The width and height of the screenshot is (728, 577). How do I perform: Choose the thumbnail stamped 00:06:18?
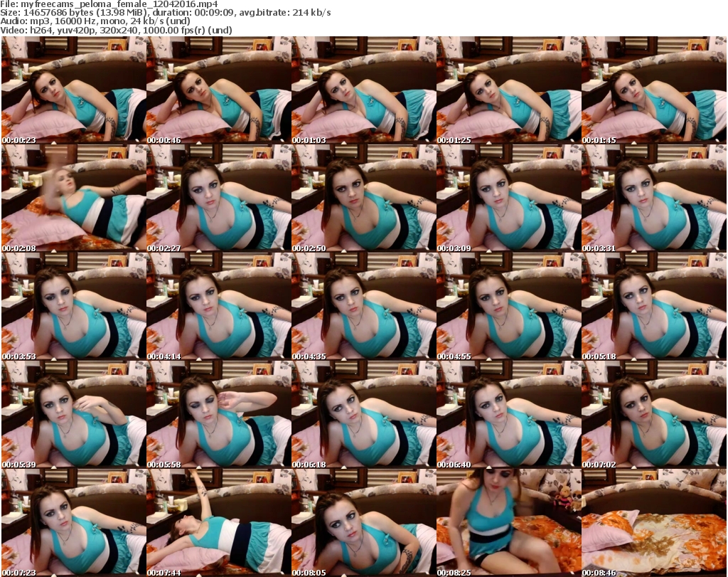coord(364,414)
